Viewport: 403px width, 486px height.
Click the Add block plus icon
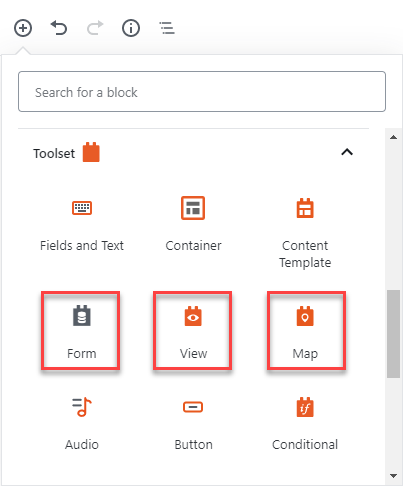[x=23, y=28]
